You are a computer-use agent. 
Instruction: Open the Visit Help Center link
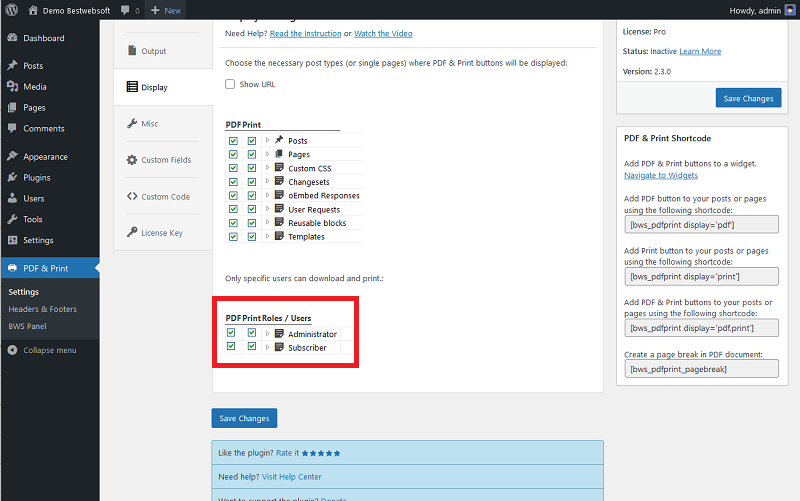tap(291, 477)
